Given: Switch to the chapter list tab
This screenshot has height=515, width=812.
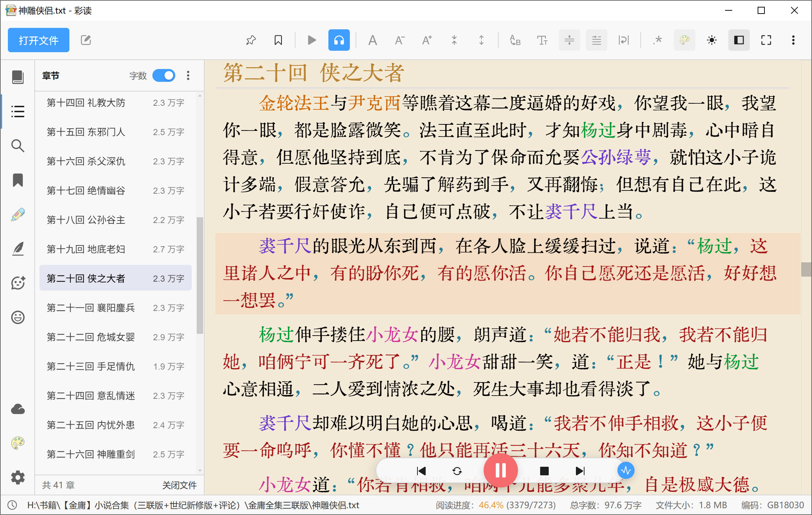Looking at the screenshot, I should click(18, 112).
